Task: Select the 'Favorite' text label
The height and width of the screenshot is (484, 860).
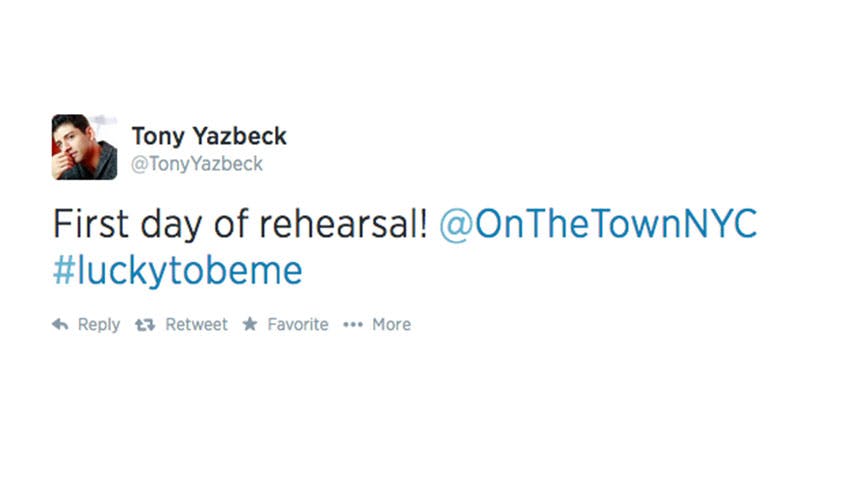Action: [x=297, y=325]
